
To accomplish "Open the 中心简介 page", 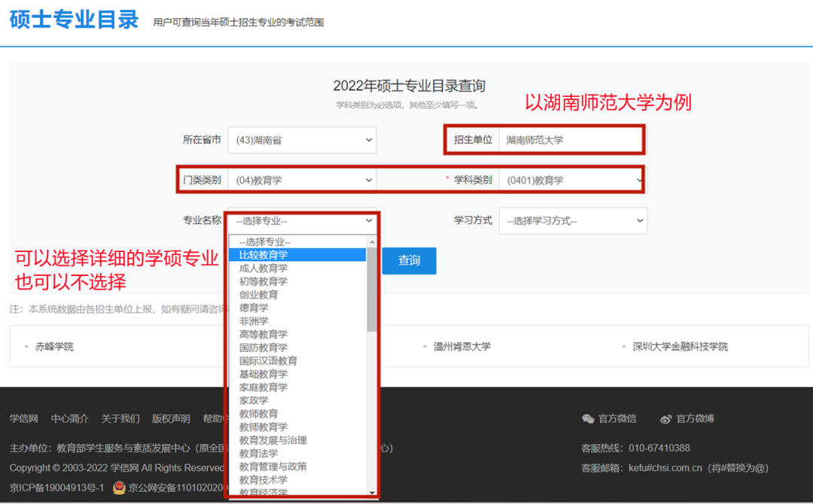I will tap(69, 419).
